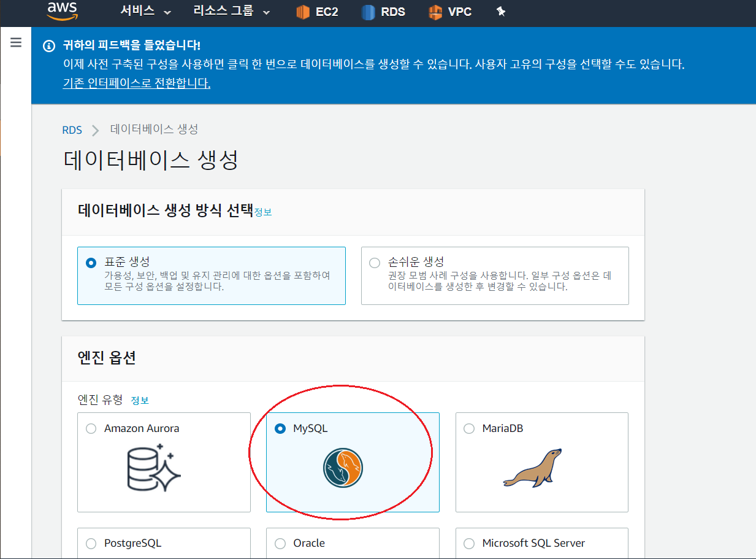The height and width of the screenshot is (559, 756).
Task: Click the 표준 생성 option description text
Action: [x=218, y=281]
